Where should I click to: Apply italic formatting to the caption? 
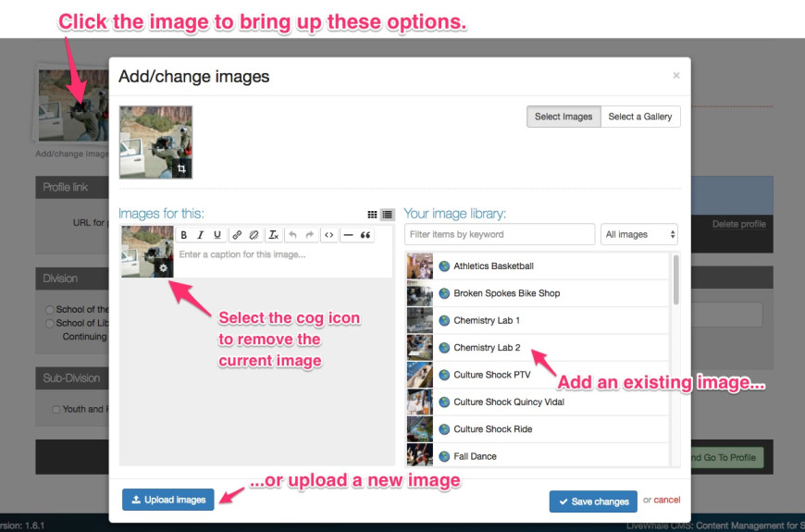click(201, 235)
